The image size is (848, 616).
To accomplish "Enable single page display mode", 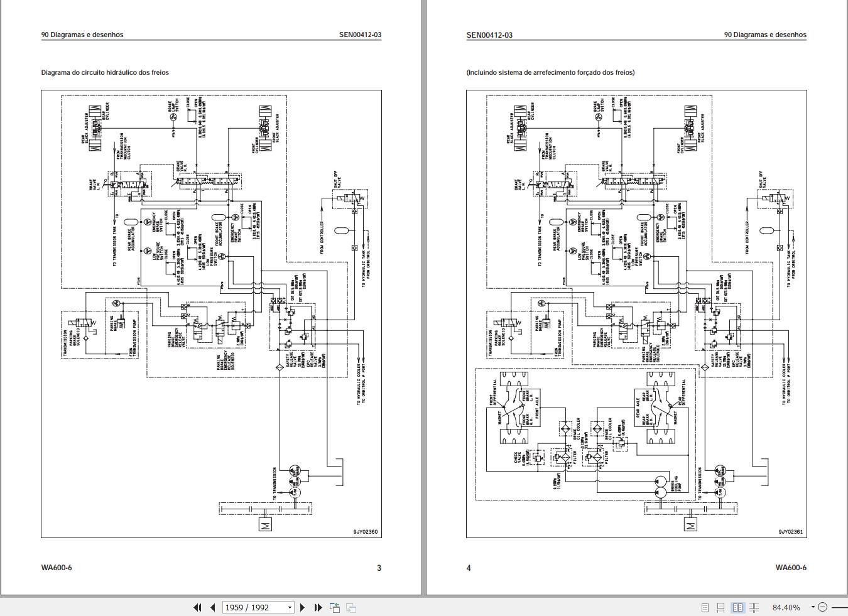I will (x=705, y=607).
